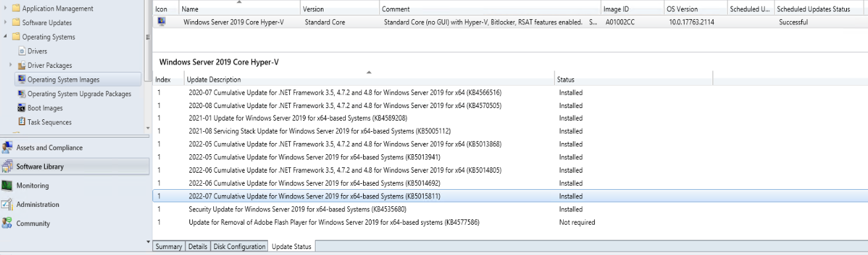Click the Software Updates folder icon
This screenshot has width=868, height=255.
[16, 23]
